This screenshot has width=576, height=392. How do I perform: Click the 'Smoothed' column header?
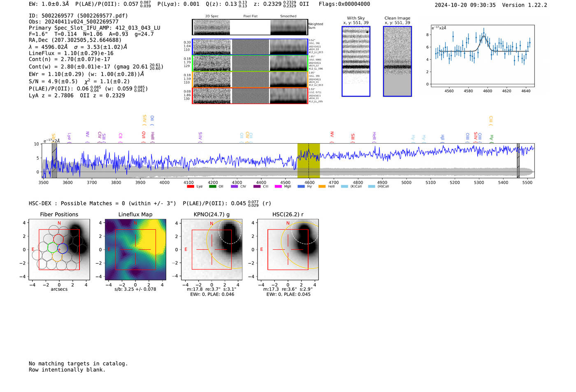[x=288, y=16]
